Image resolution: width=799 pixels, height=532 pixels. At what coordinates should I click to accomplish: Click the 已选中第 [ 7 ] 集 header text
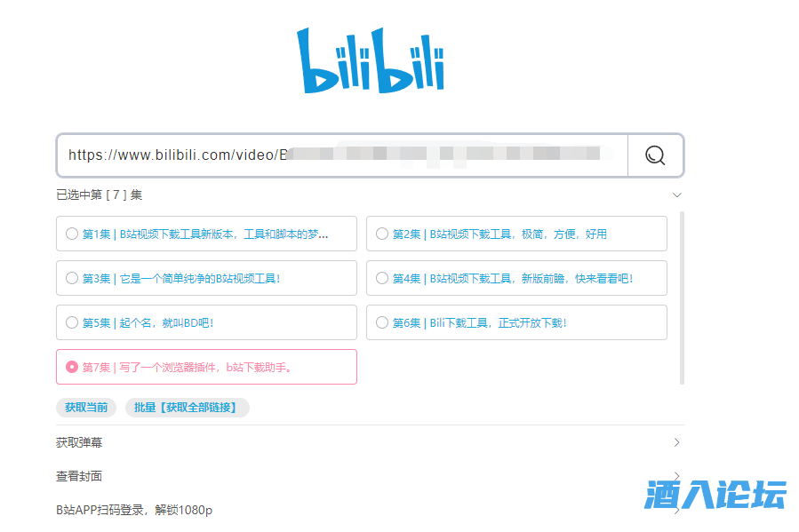[99, 195]
